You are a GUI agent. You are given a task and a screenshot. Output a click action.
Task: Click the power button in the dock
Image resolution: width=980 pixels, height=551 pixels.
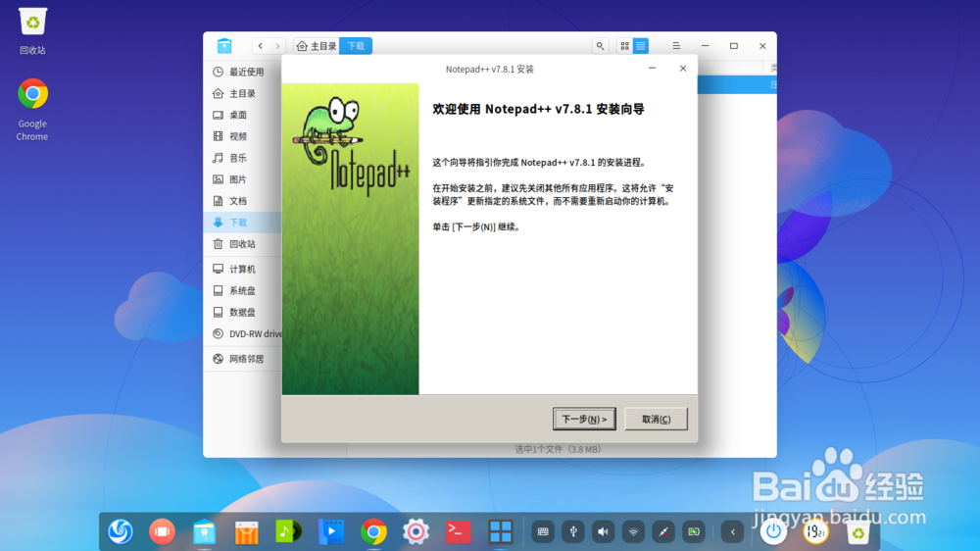(x=774, y=531)
